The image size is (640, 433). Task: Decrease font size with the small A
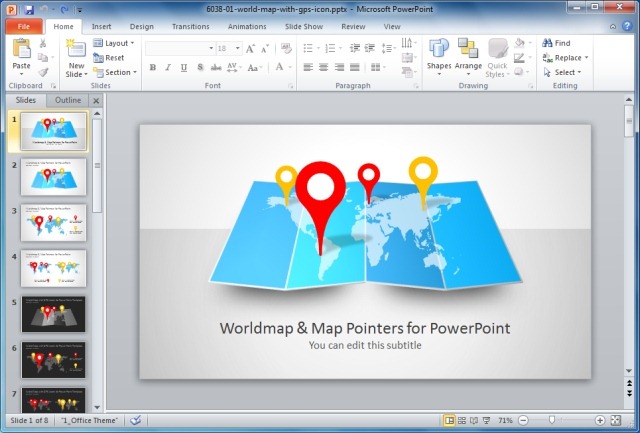(x=264, y=49)
